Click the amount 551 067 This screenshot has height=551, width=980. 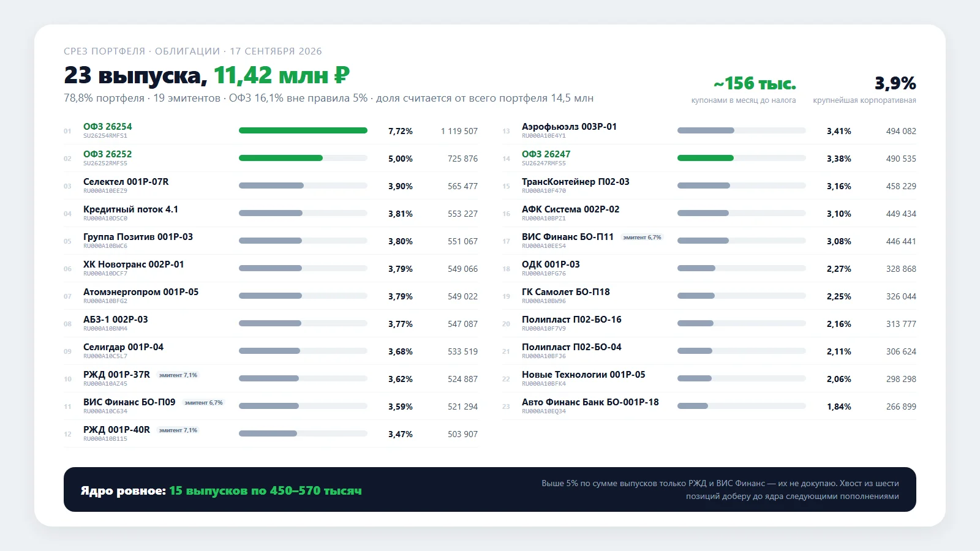[x=462, y=241]
